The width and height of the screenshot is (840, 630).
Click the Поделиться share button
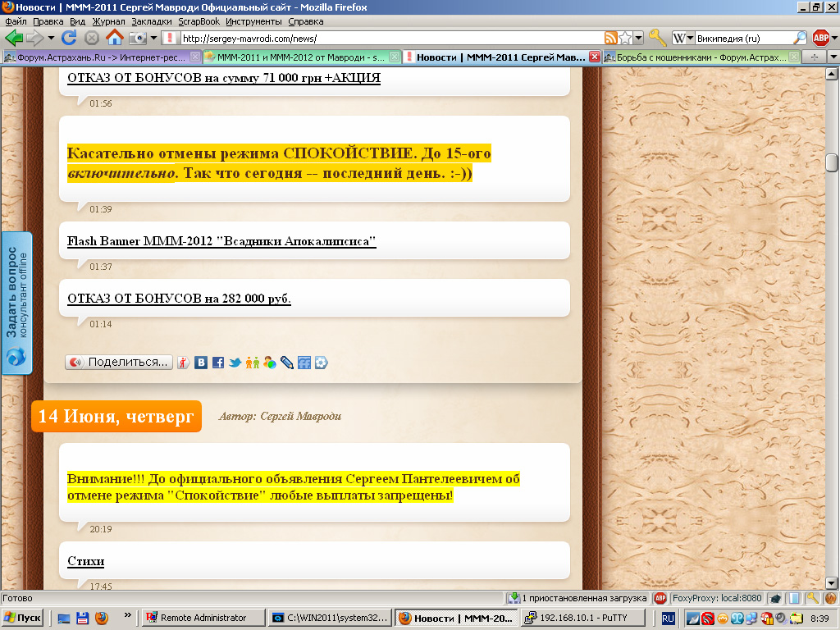click(x=119, y=362)
